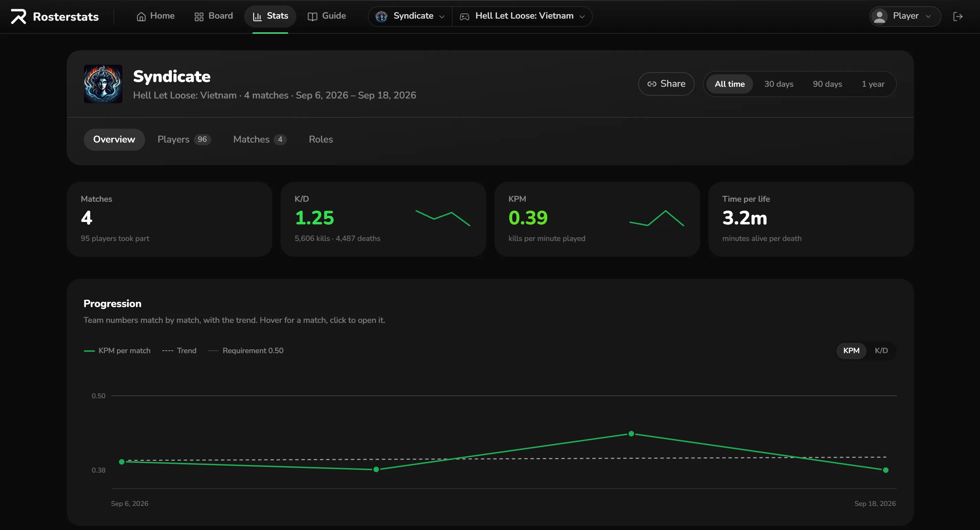Click the "95 players took part" text
Image resolution: width=980 pixels, height=530 pixels.
115,238
